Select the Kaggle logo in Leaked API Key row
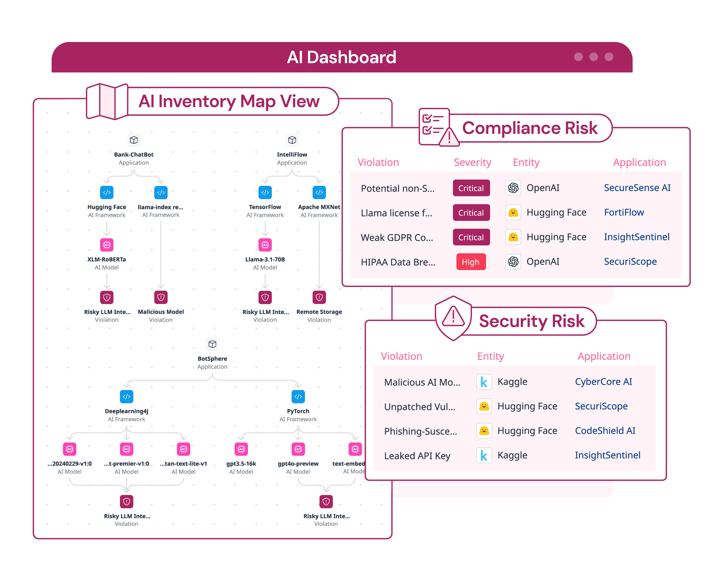The image size is (728, 578). click(x=484, y=455)
